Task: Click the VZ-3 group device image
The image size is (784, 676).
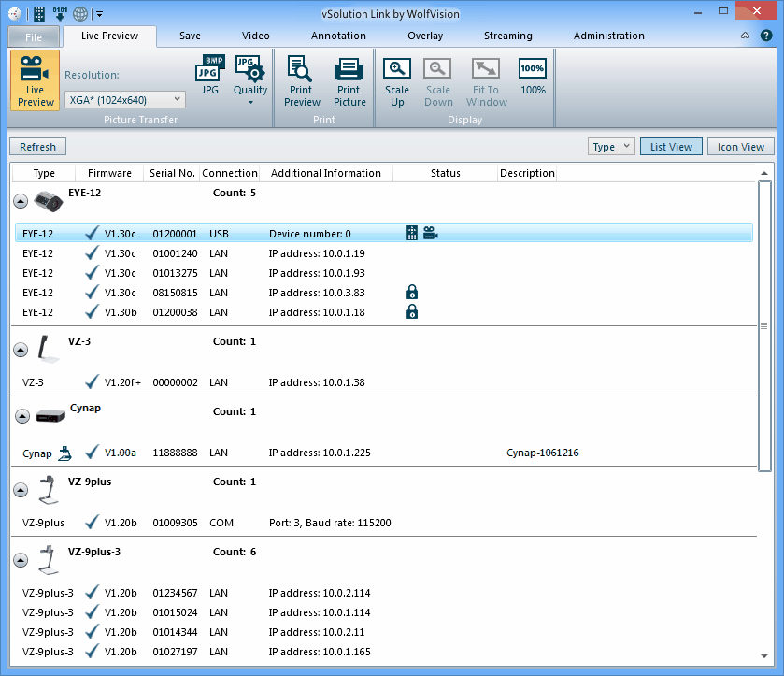Action: [48, 349]
